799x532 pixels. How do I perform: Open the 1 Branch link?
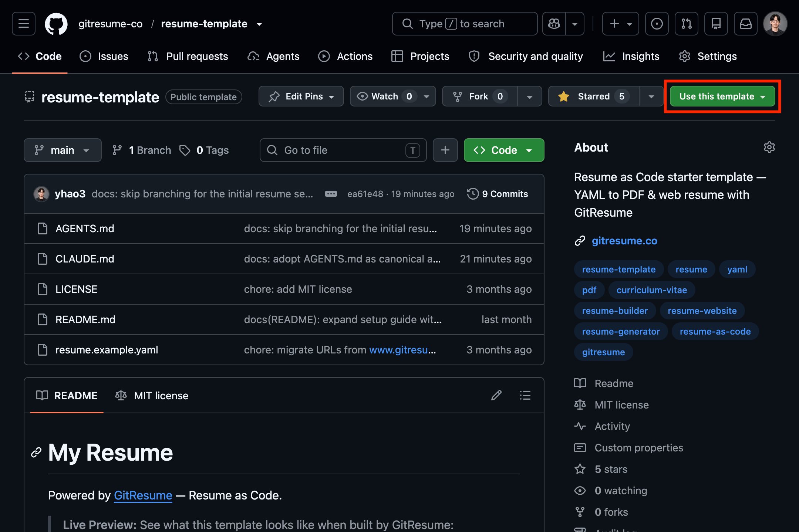point(142,150)
